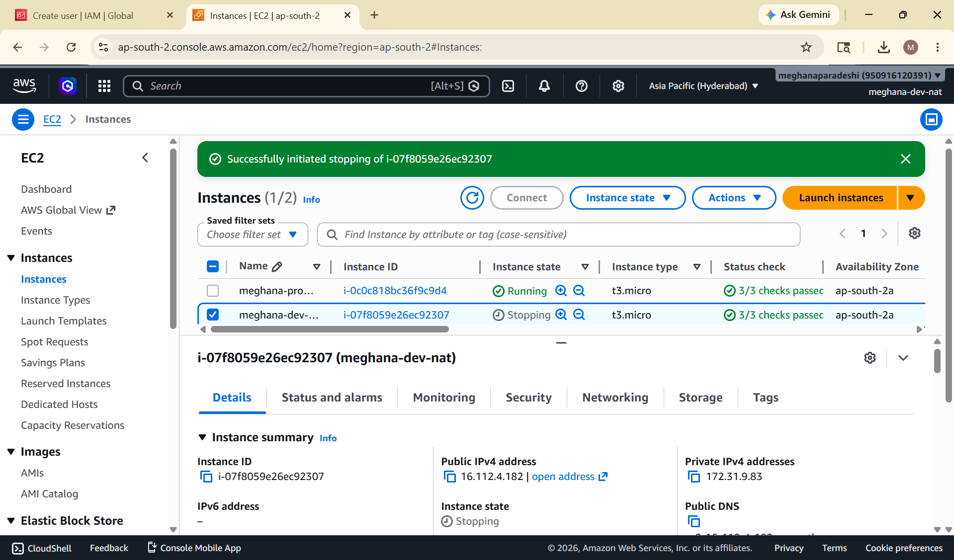Zoom-out filter icon on the Stopping state
954x560 pixels.
point(579,315)
